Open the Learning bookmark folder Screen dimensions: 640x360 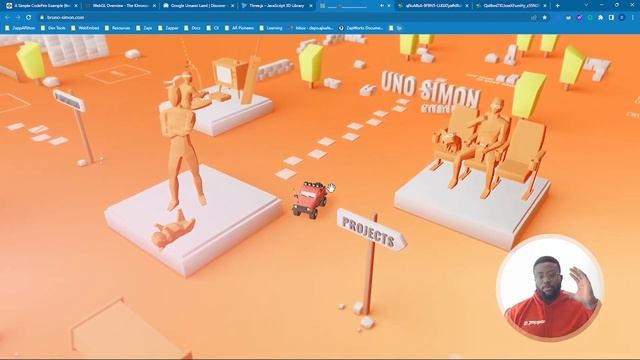click(x=271, y=28)
